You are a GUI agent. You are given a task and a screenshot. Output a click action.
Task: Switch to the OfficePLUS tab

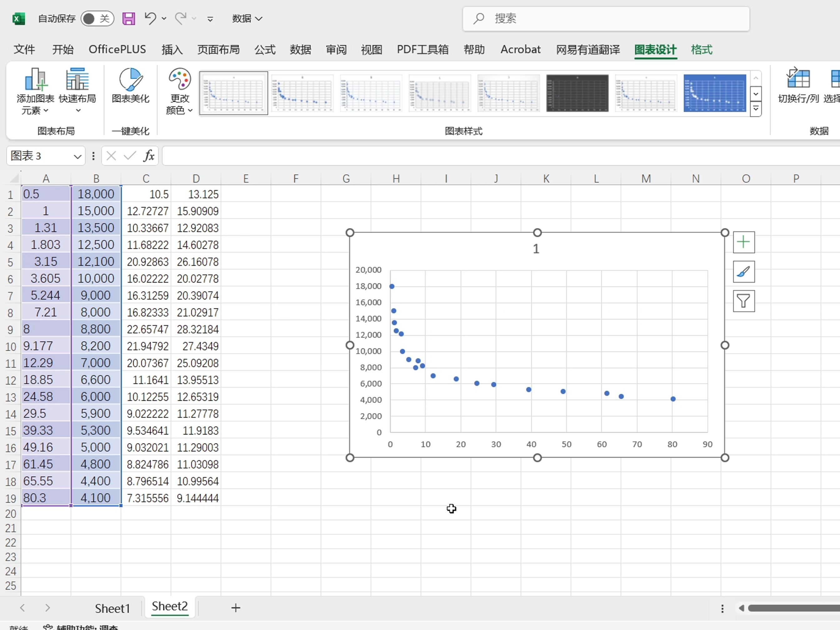[117, 49]
